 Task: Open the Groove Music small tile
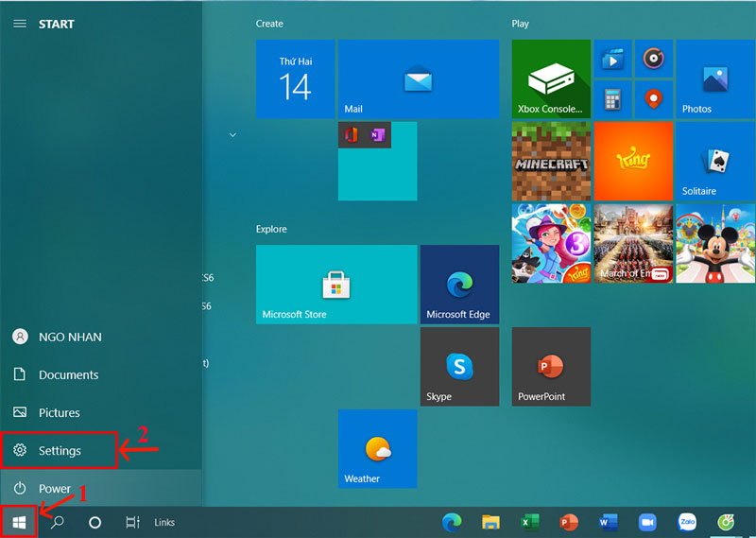coord(654,59)
